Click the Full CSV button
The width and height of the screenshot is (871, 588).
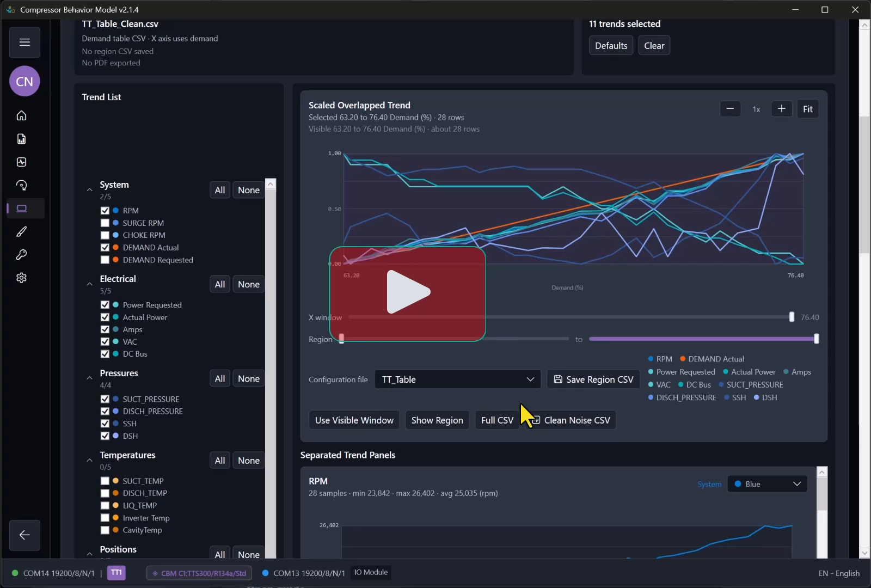coord(497,420)
